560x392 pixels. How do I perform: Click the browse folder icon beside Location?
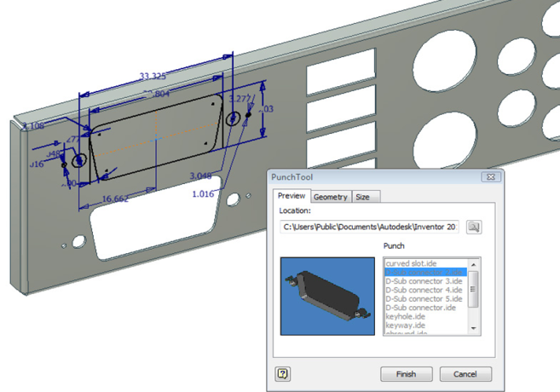[x=474, y=227]
